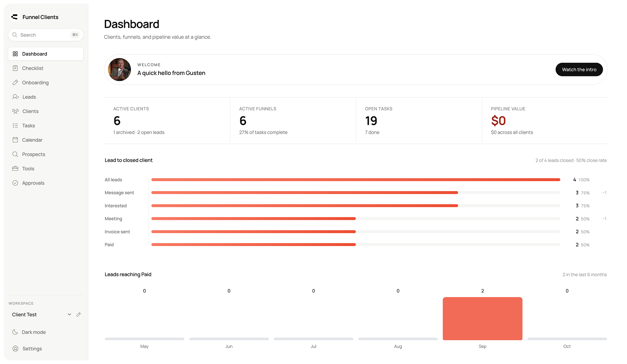Click the Search input field
This screenshot has width=627, height=364.
46,35
